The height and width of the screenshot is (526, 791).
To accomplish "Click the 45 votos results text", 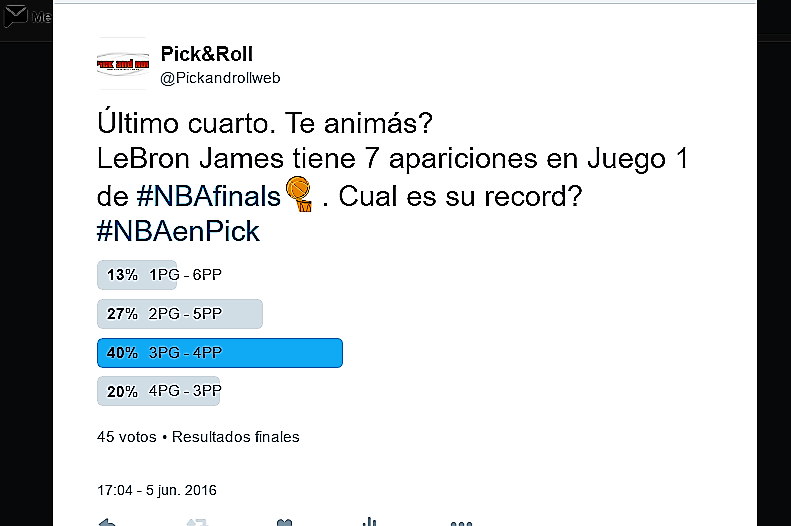I will coord(126,437).
